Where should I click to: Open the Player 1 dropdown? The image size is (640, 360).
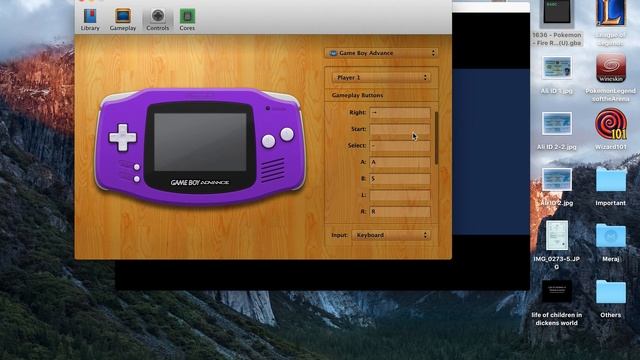381,78
